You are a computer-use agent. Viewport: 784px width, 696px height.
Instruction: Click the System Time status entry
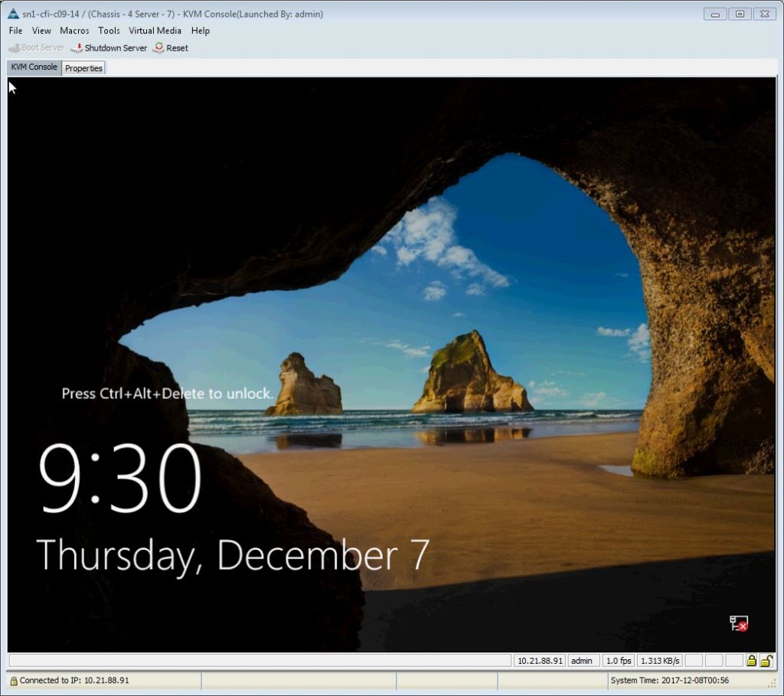tap(669, 680)
